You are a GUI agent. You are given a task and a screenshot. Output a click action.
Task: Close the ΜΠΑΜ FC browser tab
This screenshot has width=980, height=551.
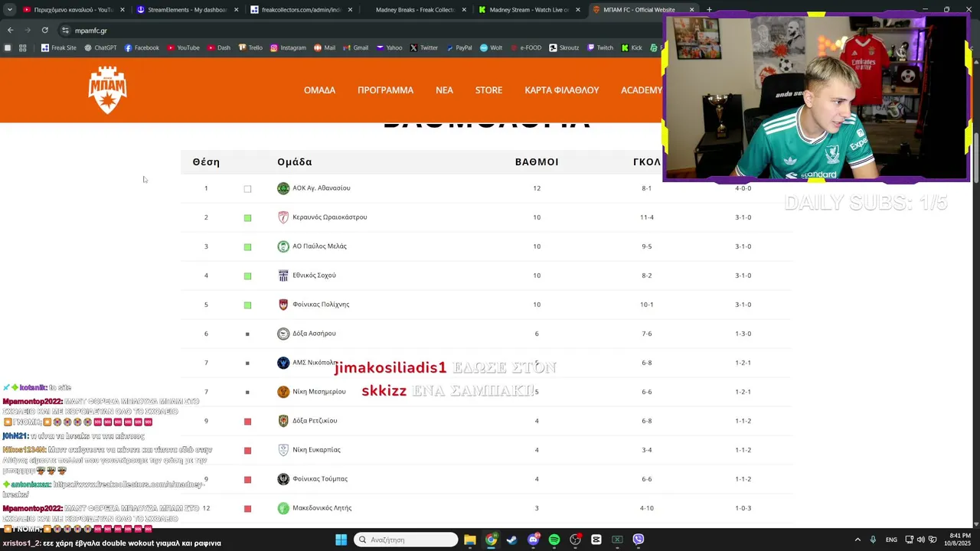(x=692, y=10)
